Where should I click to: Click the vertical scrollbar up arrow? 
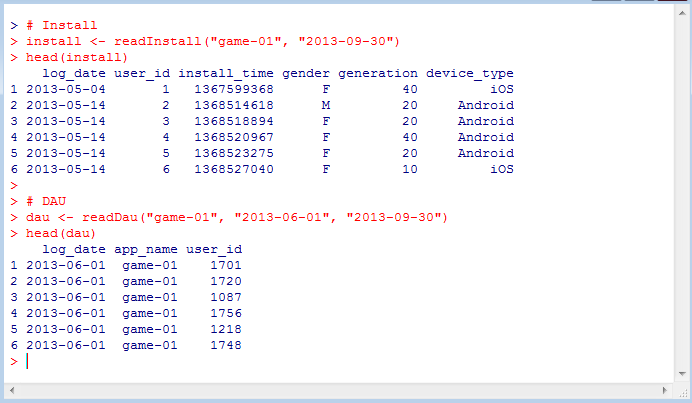(x=682, y=13)
